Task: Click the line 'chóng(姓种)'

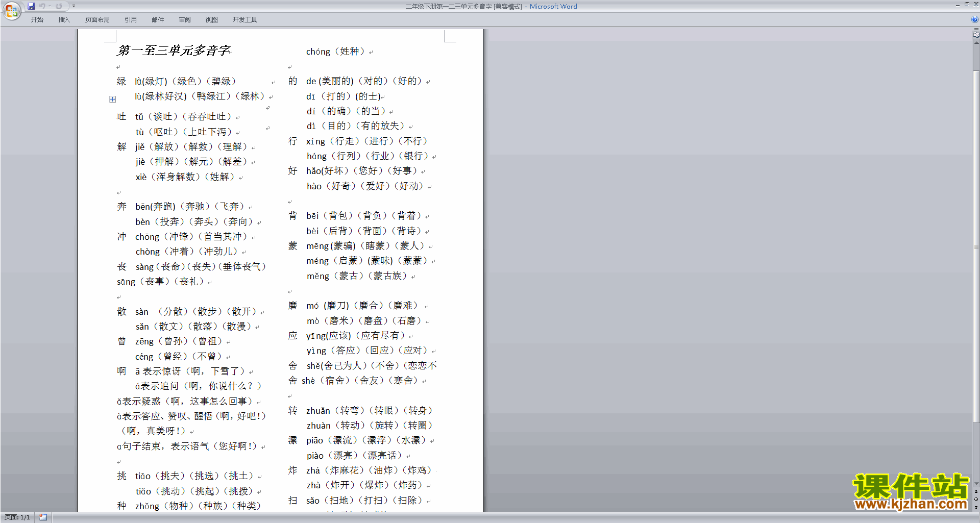Action: point(335,52)
